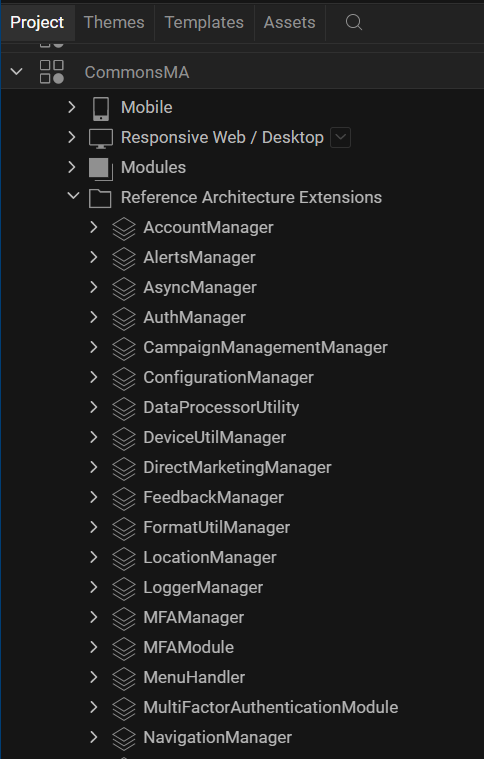Open the search magnifier icon
Screen dimensions: 484x759
point(354,22)
